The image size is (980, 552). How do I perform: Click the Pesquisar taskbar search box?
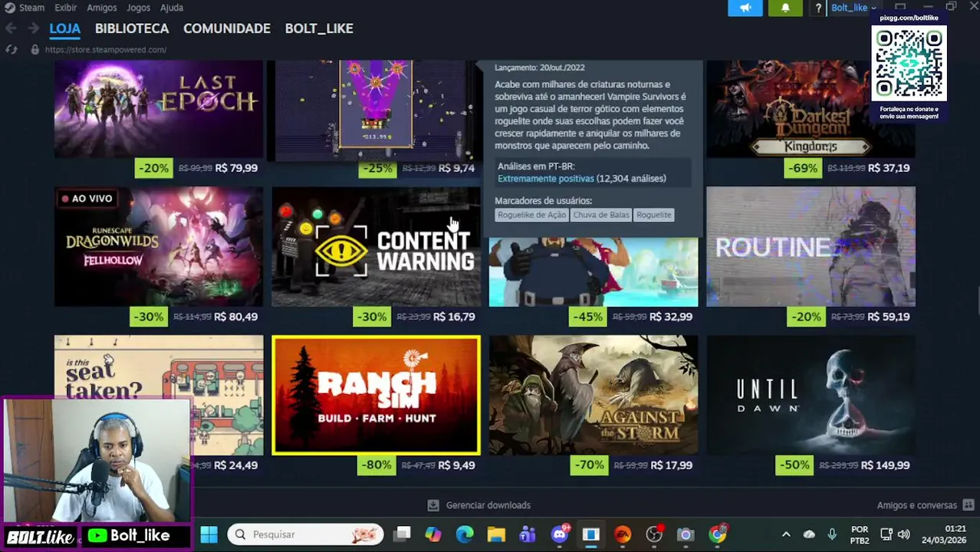[305, 534]
